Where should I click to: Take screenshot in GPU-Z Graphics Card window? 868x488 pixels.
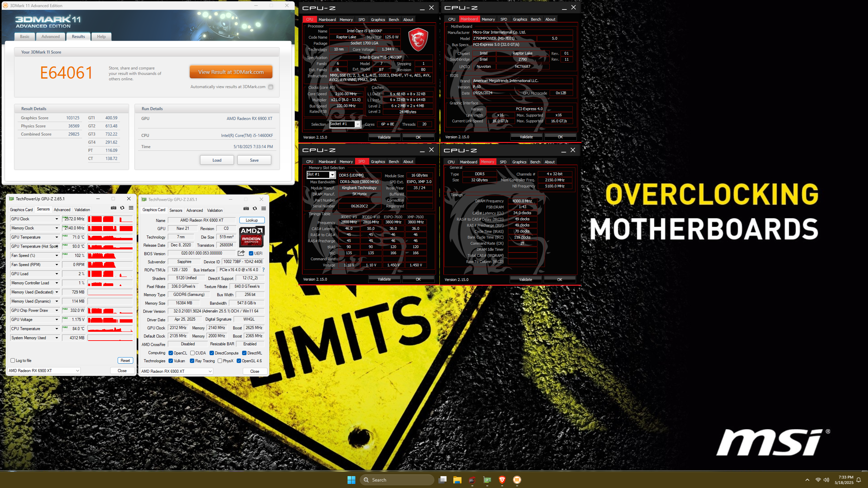pos(246,209)
